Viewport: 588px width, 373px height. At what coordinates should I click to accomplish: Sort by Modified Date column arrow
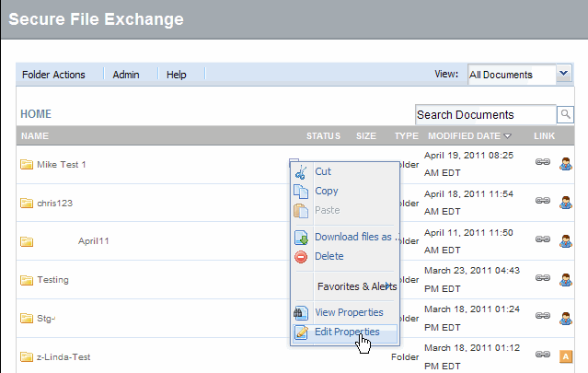click(x=507, y=136)
